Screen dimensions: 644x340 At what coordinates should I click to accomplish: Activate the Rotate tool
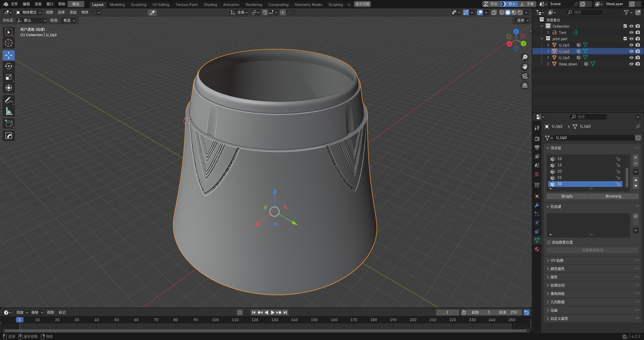[x=9, y=66]
